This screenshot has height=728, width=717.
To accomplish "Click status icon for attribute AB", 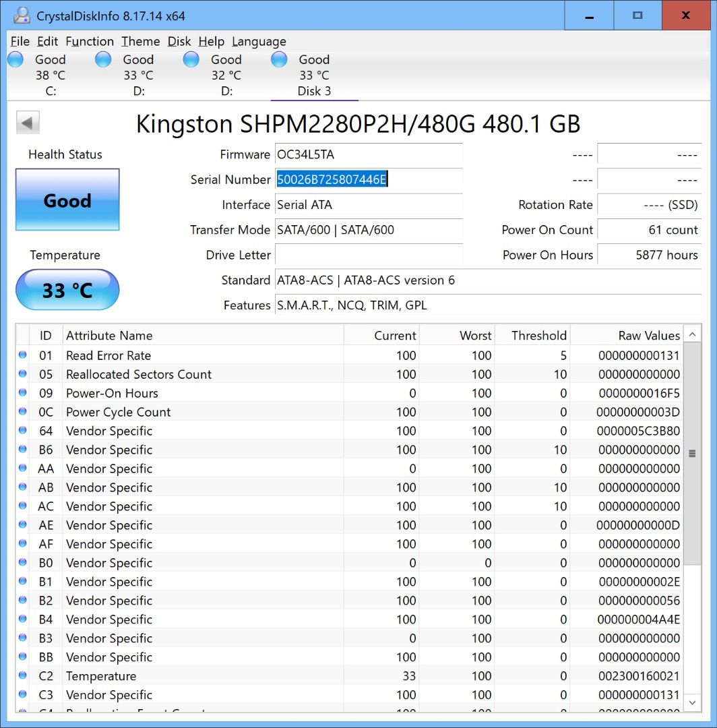I will [22, 487].
